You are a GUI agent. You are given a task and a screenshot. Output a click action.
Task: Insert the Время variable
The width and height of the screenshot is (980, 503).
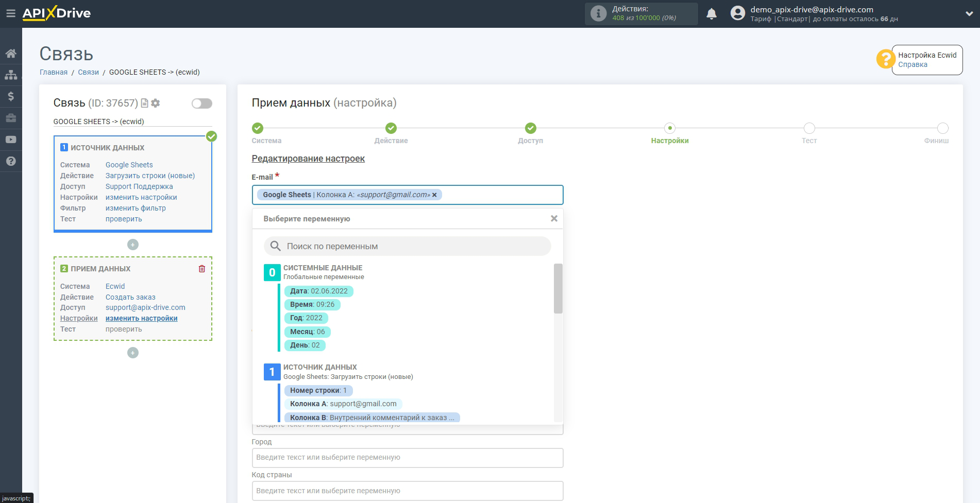(x=312, y=304)
